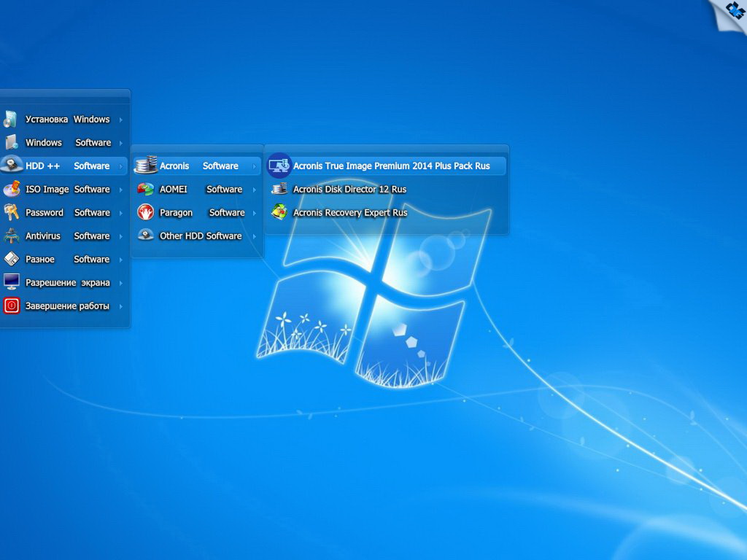747x560 pixels.
Task: Launch Acronis Recovery Expert Rus
Action: click(387, 212)
